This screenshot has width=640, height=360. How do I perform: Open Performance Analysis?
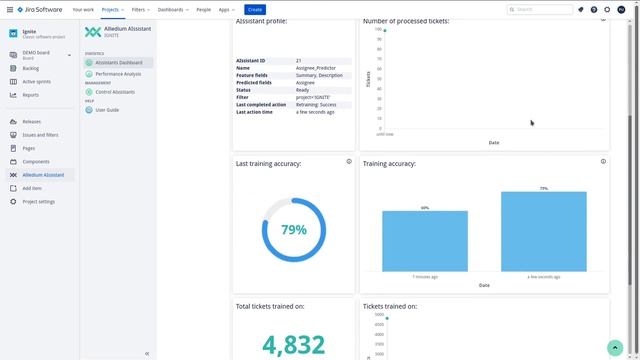coord(118,74)
